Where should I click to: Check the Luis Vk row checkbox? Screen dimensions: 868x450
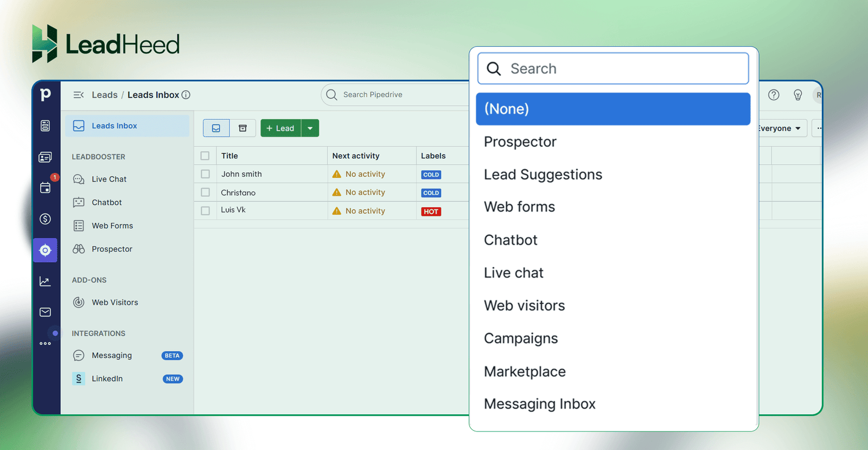pyautogui.click(x=205, y=211)
